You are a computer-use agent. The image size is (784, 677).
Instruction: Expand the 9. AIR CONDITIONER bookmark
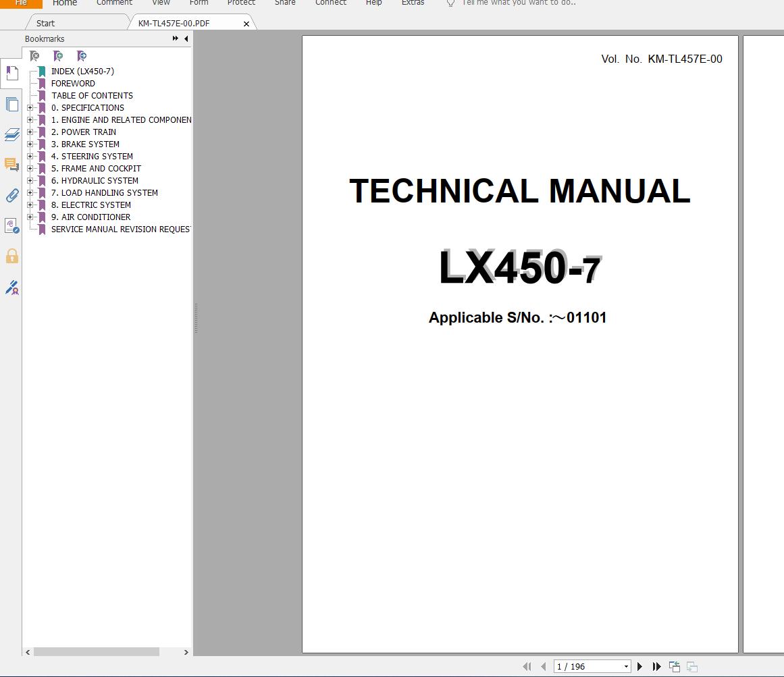click(30, 217)
